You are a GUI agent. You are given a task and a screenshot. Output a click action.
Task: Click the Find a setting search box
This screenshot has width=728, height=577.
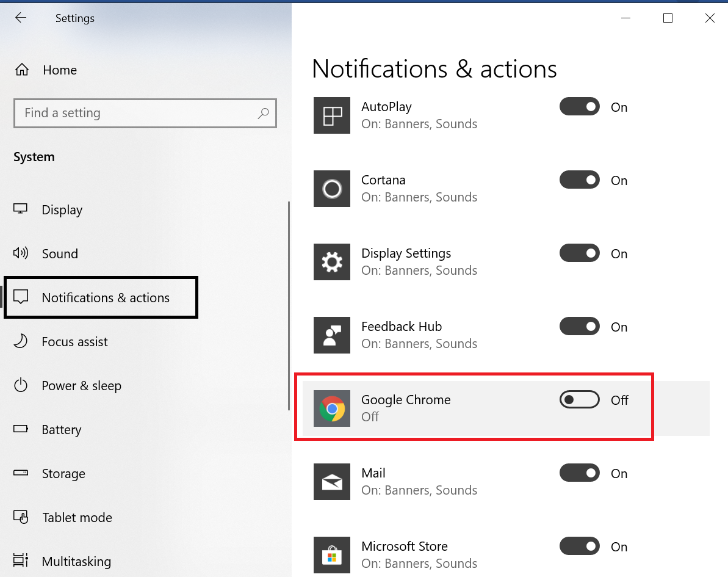(137, 113)
